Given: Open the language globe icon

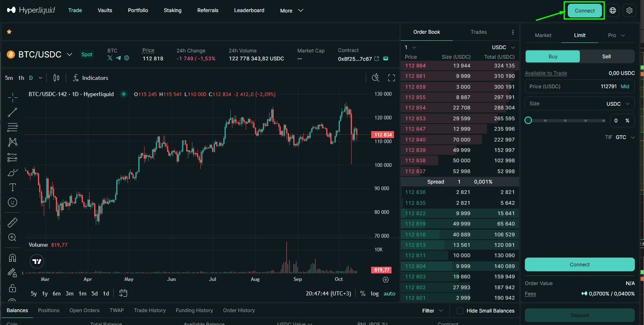Looking at the screenshot, I should pyautogui.click(x=612, y=10).
